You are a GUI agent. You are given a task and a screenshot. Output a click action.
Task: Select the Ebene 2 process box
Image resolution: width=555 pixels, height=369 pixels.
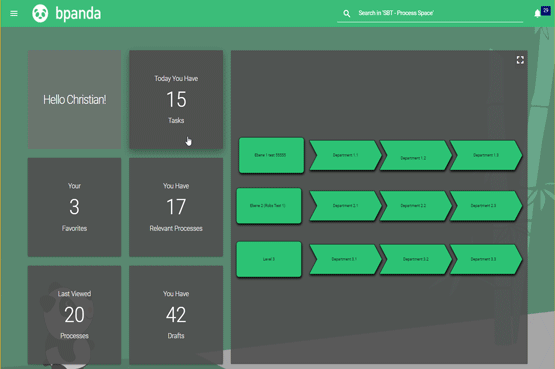click(269, 206)
